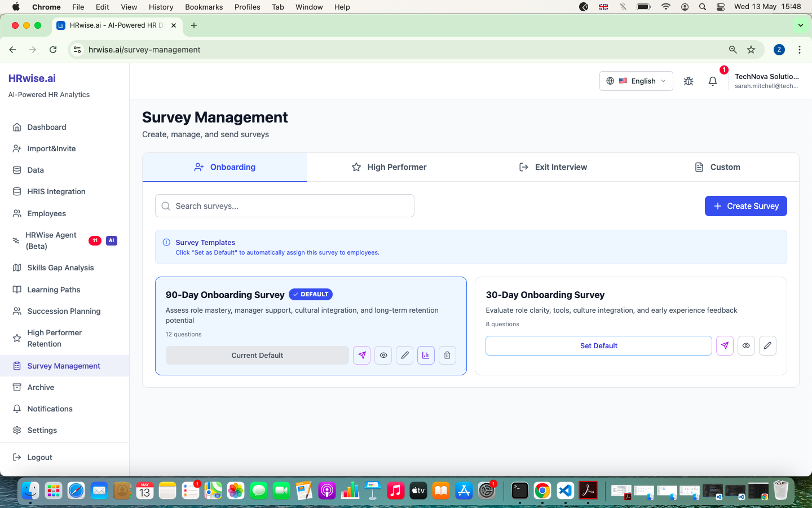
Task: Open Employees in the sidebar
Action: [x=65, y=213]
